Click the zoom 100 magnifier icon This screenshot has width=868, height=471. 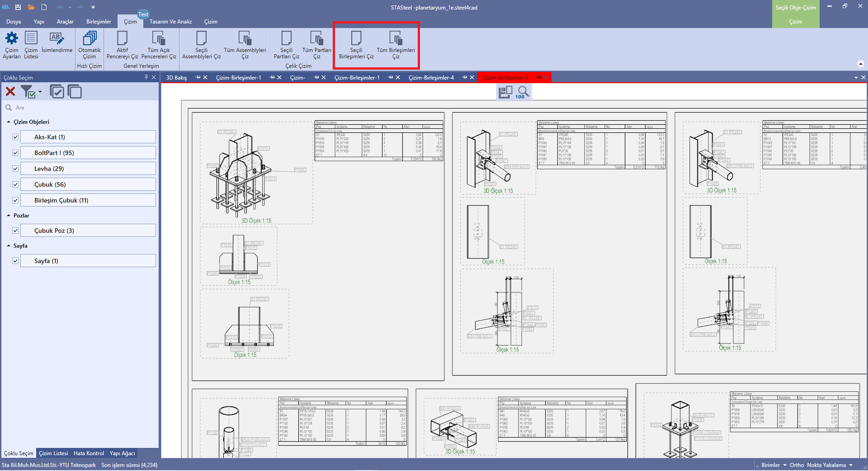click(x=523, y=92)
